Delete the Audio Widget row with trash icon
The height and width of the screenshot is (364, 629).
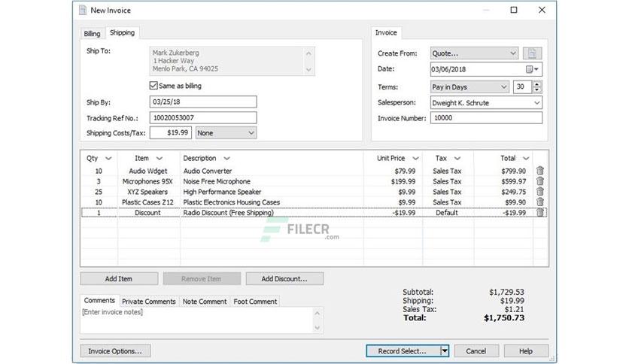[x=540, y=171]
